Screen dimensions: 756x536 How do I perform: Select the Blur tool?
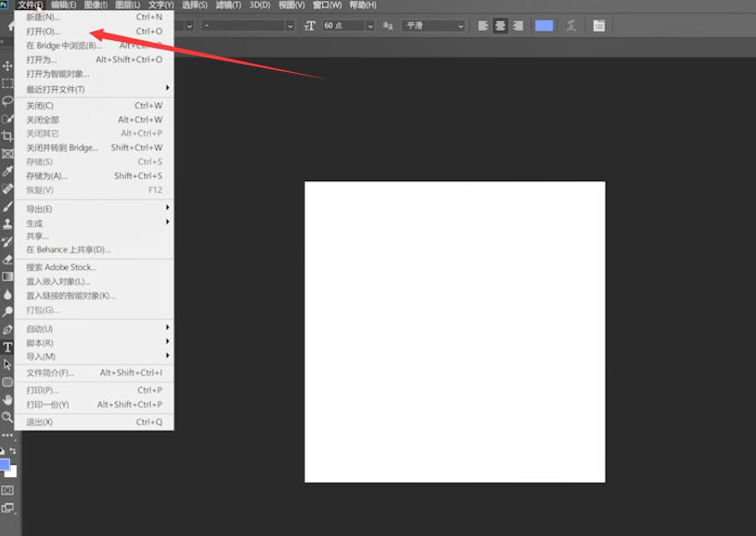[x=8, y=294]
